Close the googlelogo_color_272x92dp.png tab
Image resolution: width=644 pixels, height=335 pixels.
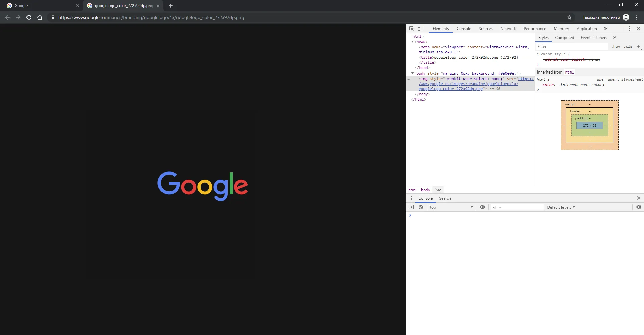pos(158,6)
